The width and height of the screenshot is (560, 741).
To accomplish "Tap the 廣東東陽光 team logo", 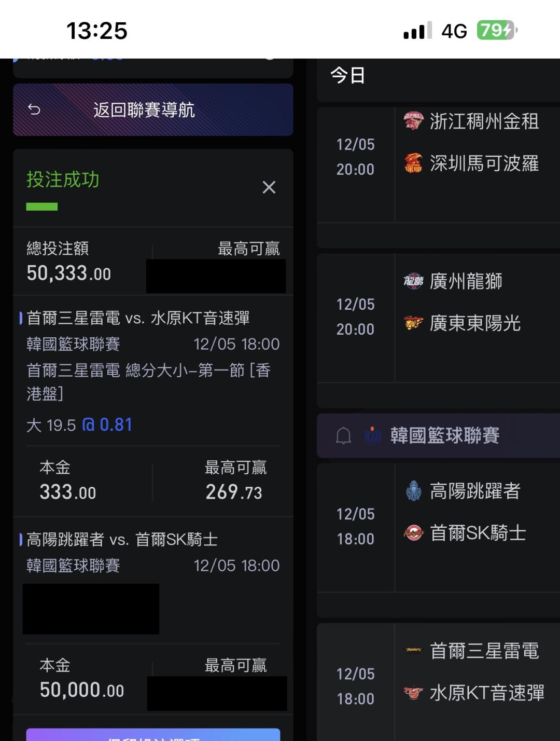I will (x=413, y=323).
